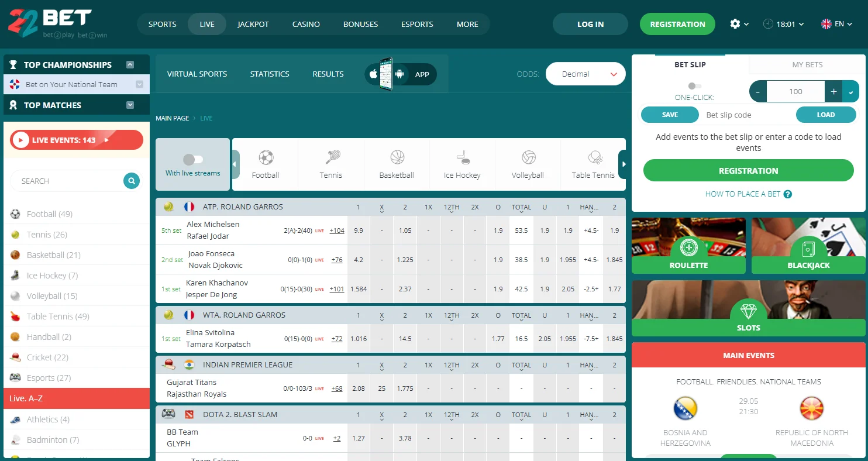The image size is (868, 461).
Task: Expand +104 markets for Michelsen vs Jodar
Action: 337,230
